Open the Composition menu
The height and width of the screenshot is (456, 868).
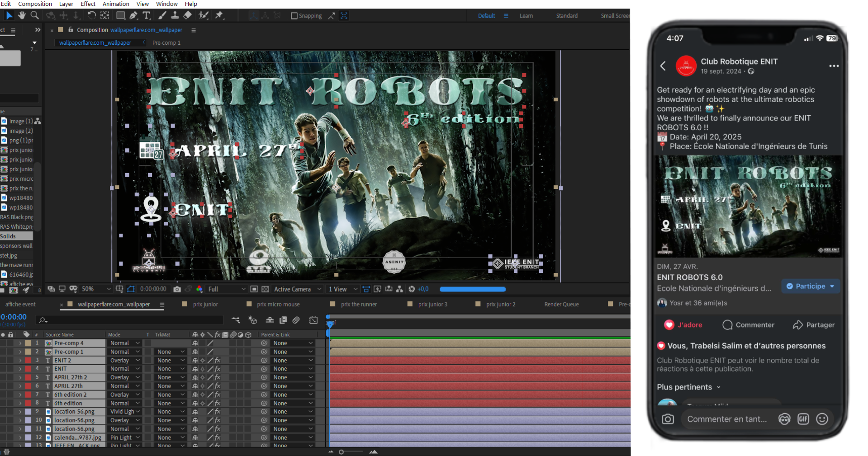tap(35, 4)
